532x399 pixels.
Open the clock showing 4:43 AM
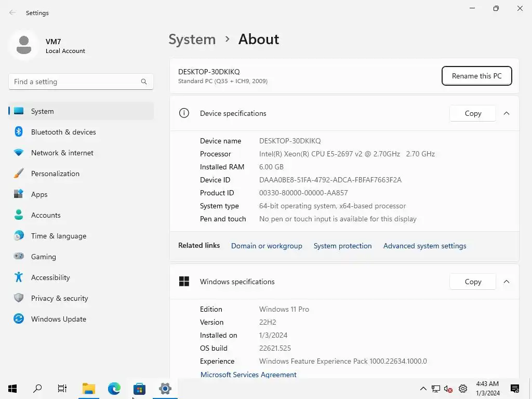[x=487, y=389]
